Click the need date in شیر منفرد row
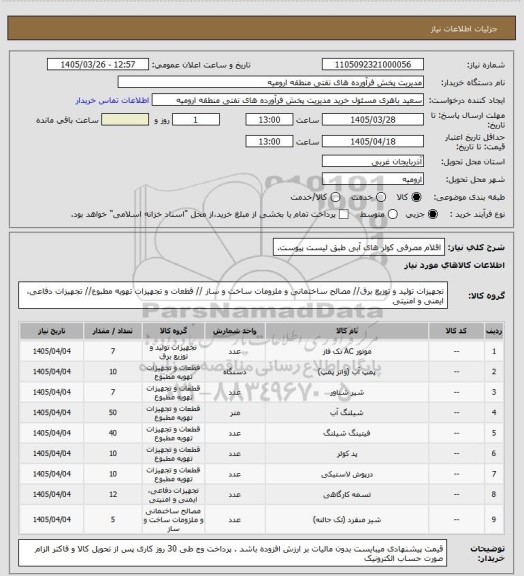Viewport: 524px width, 576px height. pyautogui.click(x=52, y=519)
